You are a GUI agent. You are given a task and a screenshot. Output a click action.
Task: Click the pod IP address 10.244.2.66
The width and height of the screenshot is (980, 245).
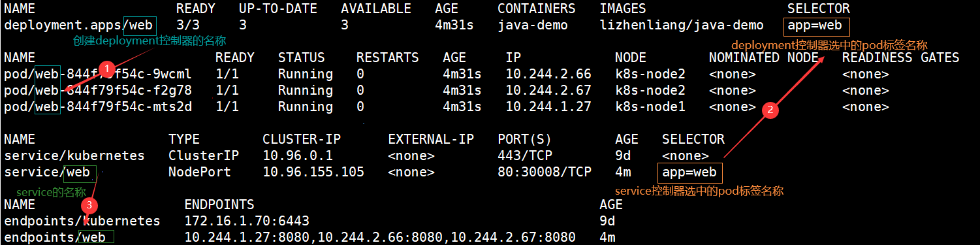click(x=548, y=74)
